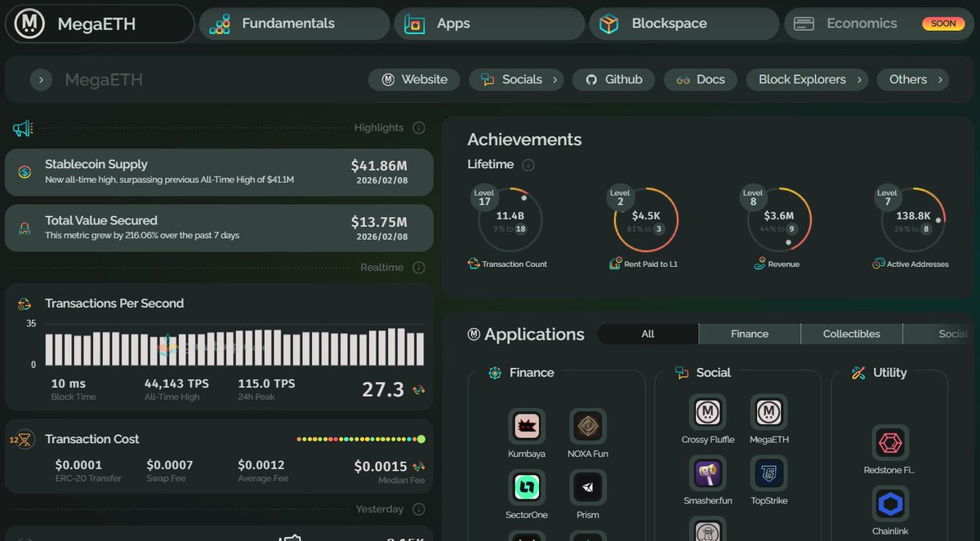Image resolution: width=980 pixels, height=541 pixels.
Task: Click the Transactions Per Second bar chart
Action: click(235, 346)
